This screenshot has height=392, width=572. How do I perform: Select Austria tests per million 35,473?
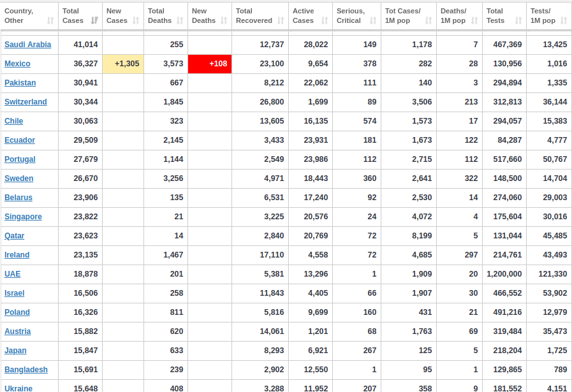tap(555, 331)
